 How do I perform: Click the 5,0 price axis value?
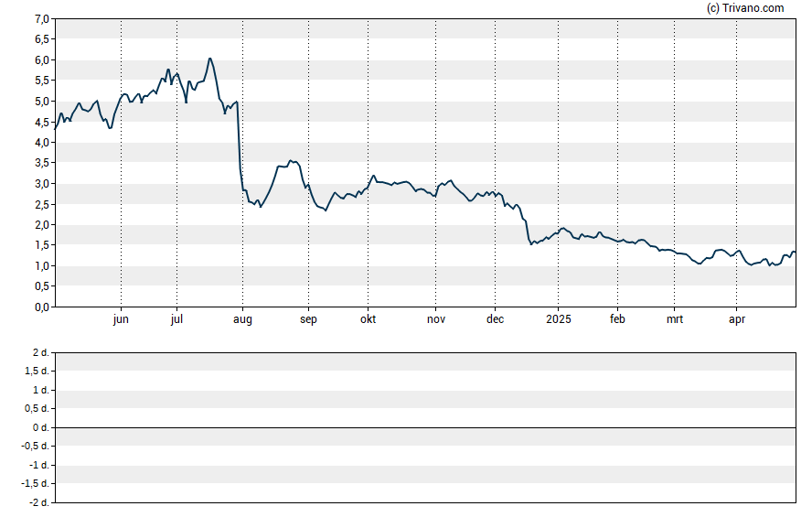pos(42,102)
